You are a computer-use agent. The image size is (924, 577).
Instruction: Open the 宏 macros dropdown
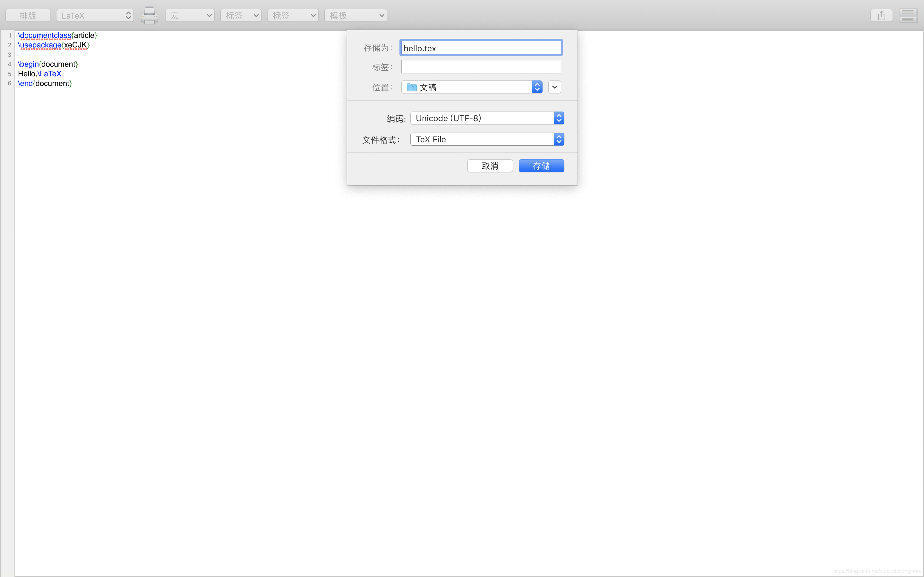pos(190,16)
